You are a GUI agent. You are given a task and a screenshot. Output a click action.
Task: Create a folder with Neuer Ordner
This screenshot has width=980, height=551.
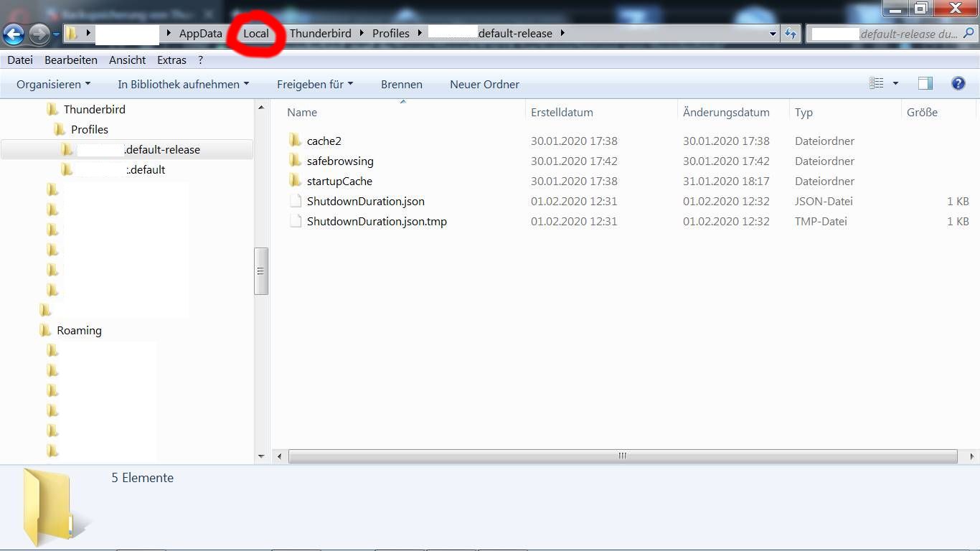(x=485, y=84)
